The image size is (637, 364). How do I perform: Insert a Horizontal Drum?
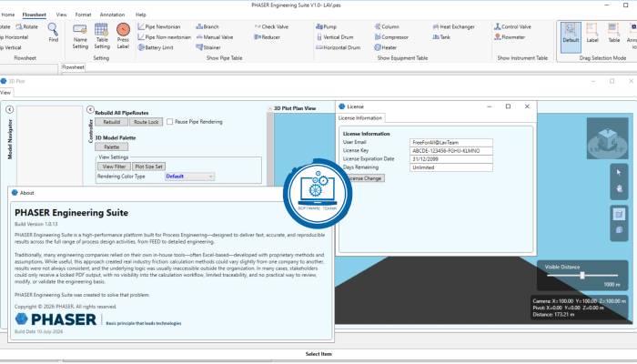click(x=338, y=47)
